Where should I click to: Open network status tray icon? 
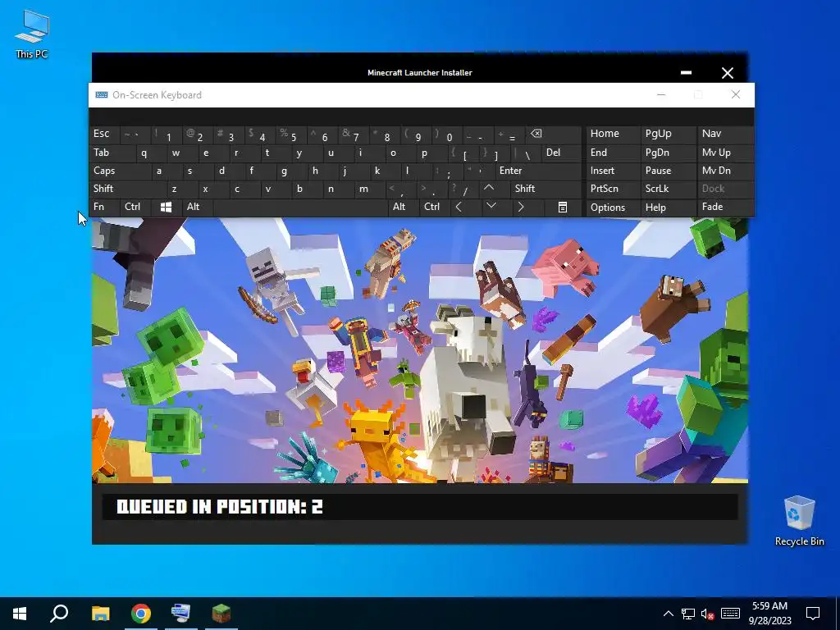point(688,614)
